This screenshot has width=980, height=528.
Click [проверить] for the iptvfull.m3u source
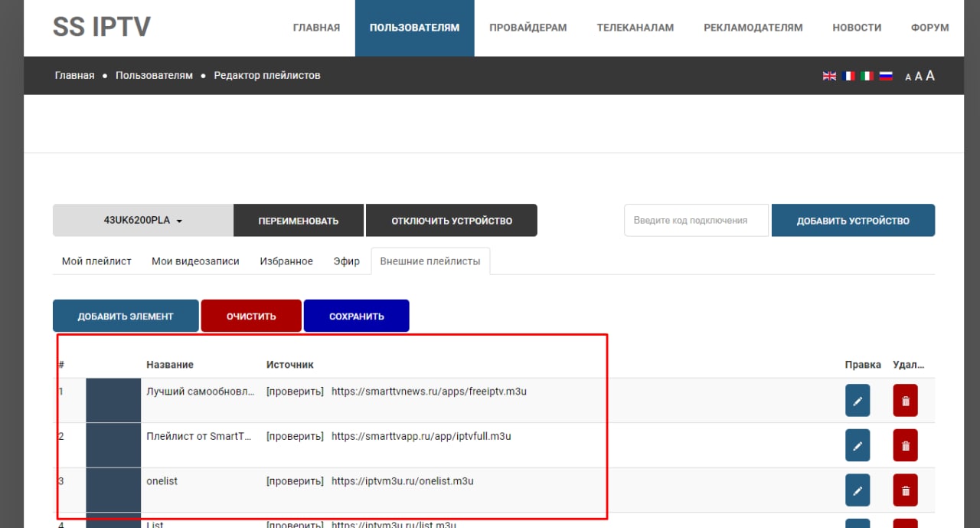point(295,437)
